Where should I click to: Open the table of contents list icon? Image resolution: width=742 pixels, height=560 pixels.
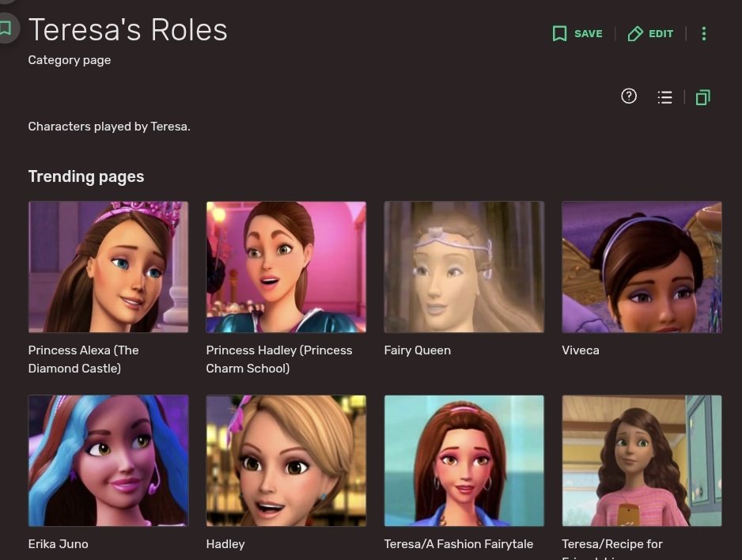coord(664,97)
